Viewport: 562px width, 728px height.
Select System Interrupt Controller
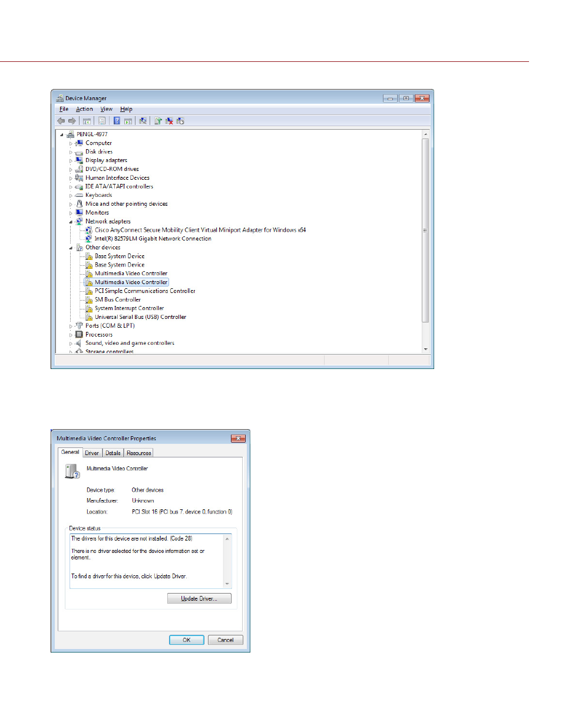click(129, 308)
